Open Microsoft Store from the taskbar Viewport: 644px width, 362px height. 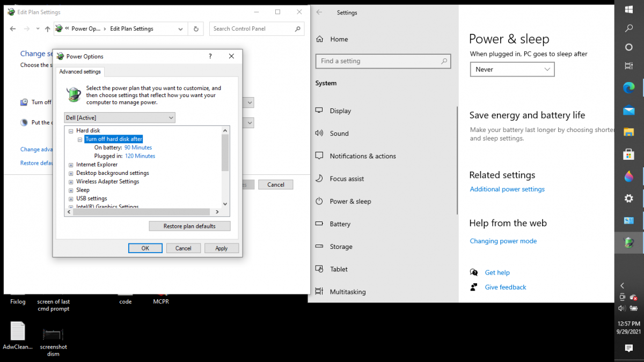click(x=628, y=154)
